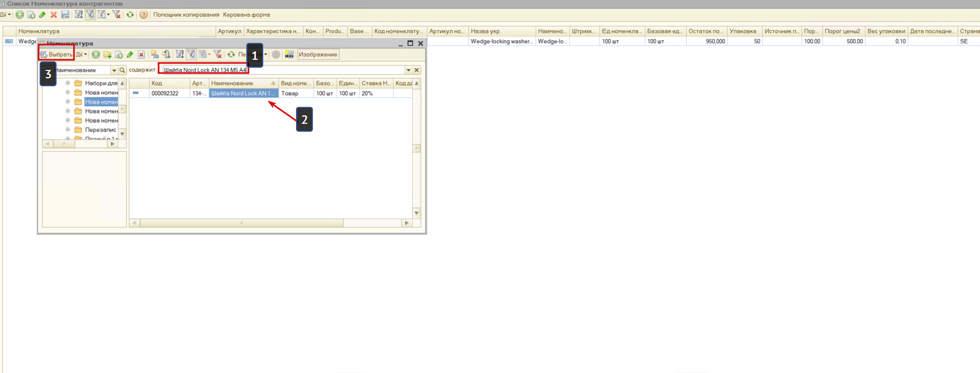The width and height of the screenshot is (980, 373).
Task: Refresh the main list of Номенклатура контрагентов
Action: pos(130,15)
